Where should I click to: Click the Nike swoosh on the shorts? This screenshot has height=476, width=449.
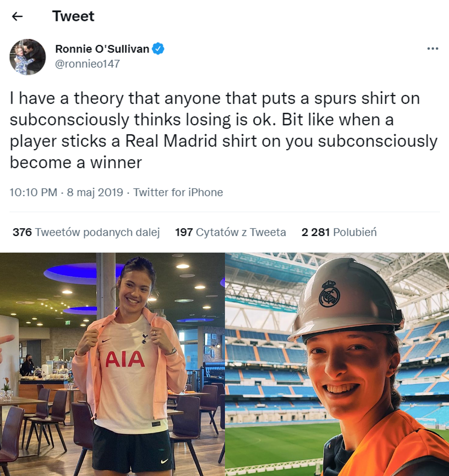point(164,461)
